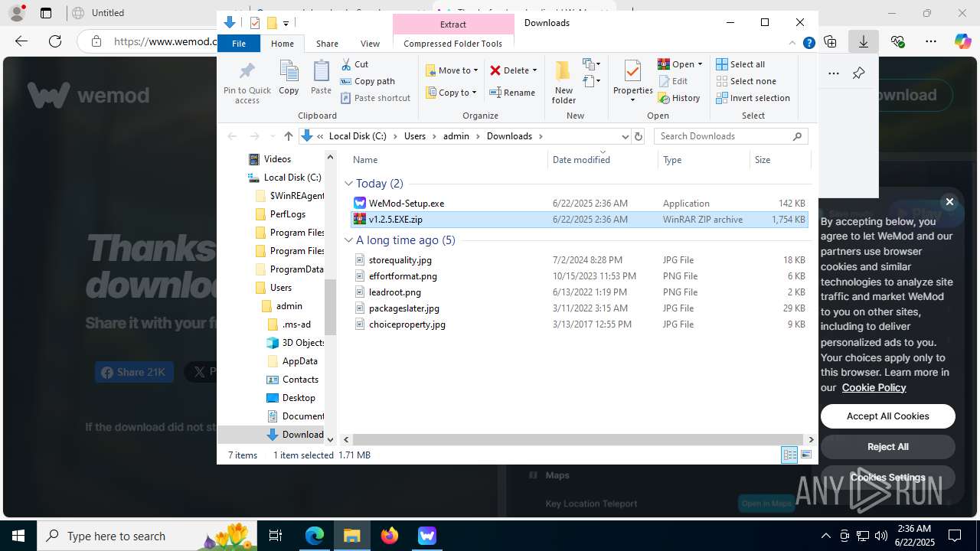The height and width of the screenshot is (551, 980).
Task: Collapse the A long time ago group
Action: pos(348,240)
